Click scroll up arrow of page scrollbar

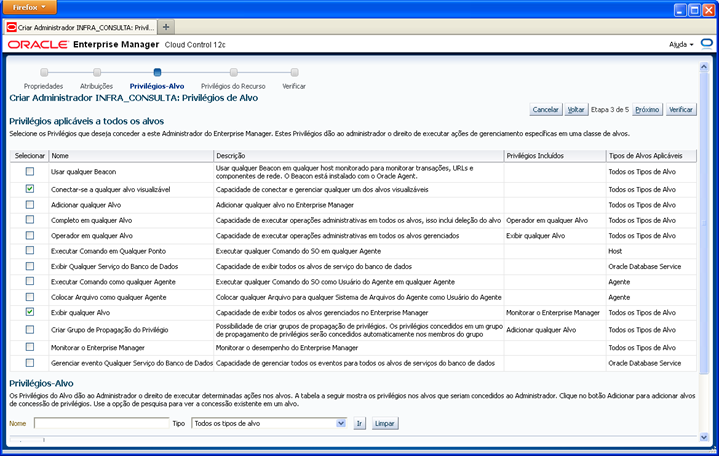[x=704, y=67]
